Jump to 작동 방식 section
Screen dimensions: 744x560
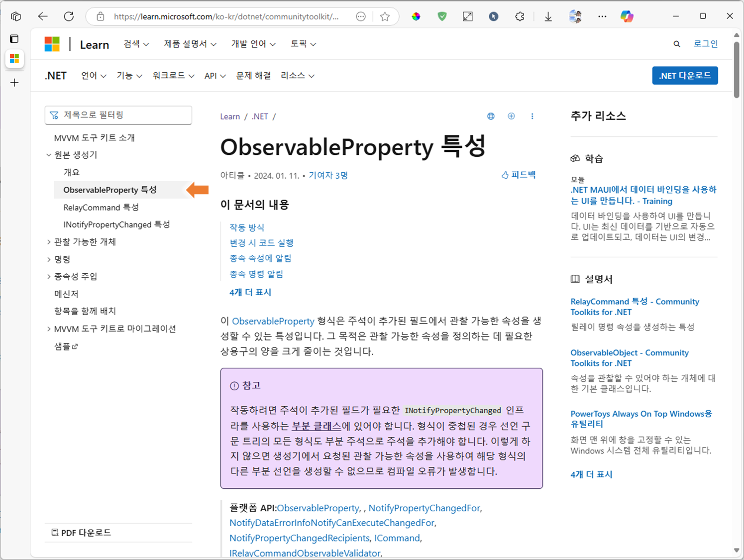(x=247, y=227)
